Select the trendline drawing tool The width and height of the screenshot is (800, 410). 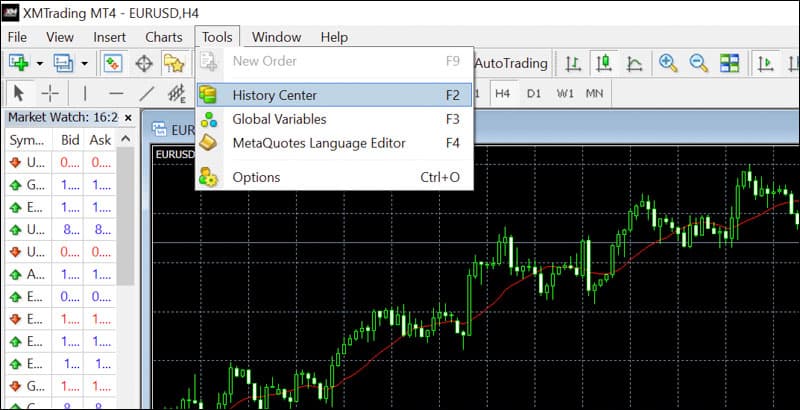pos(146,93)
